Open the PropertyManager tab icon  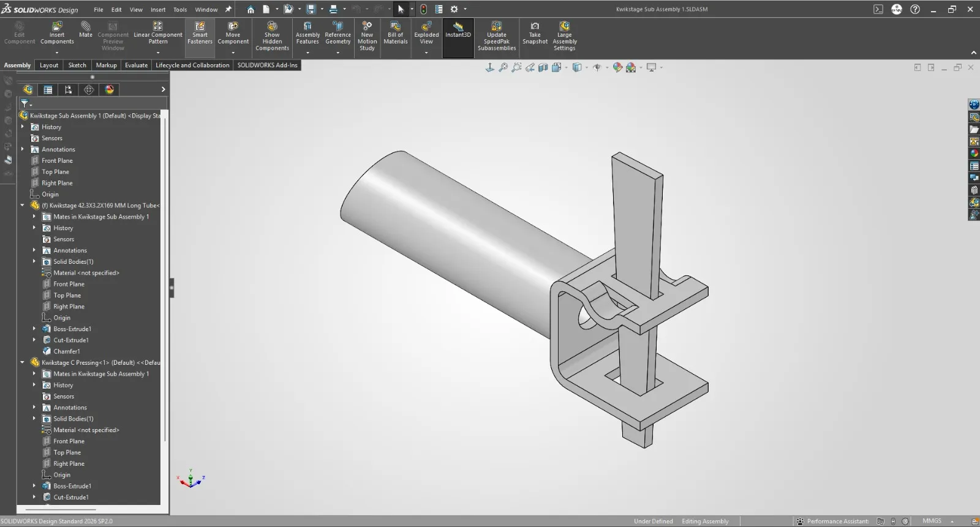click(48, 90)
